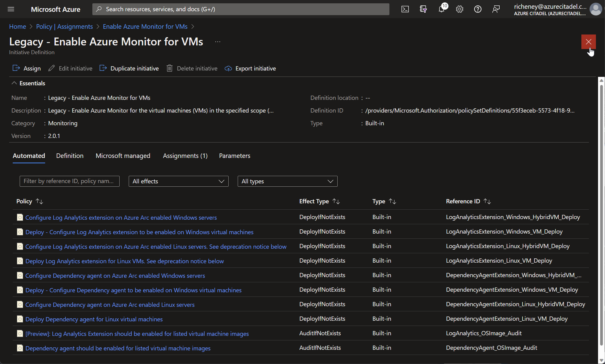Click Duplicate initiative
Screen dimensions: 605x364
click(x=129, y=68)
